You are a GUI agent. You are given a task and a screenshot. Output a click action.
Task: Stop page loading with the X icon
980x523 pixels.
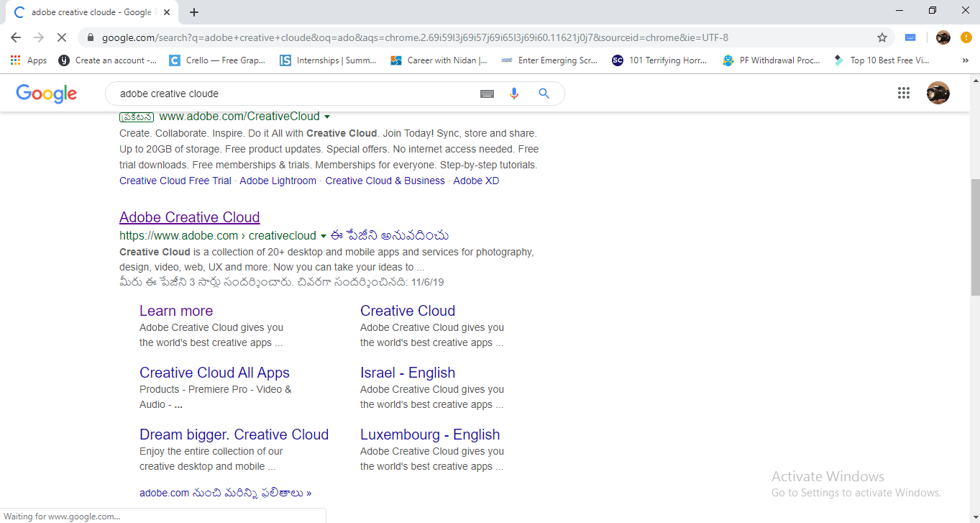point(62,37)
